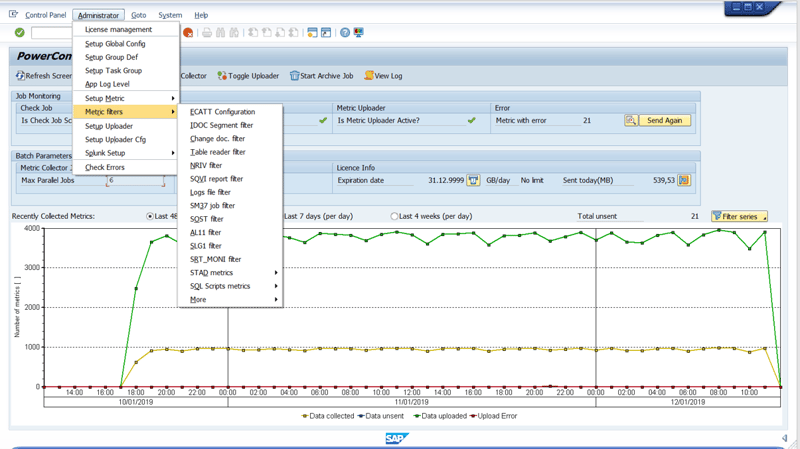
Task: Choose App Log Level menu entry
Action: (x=126, y=84)
